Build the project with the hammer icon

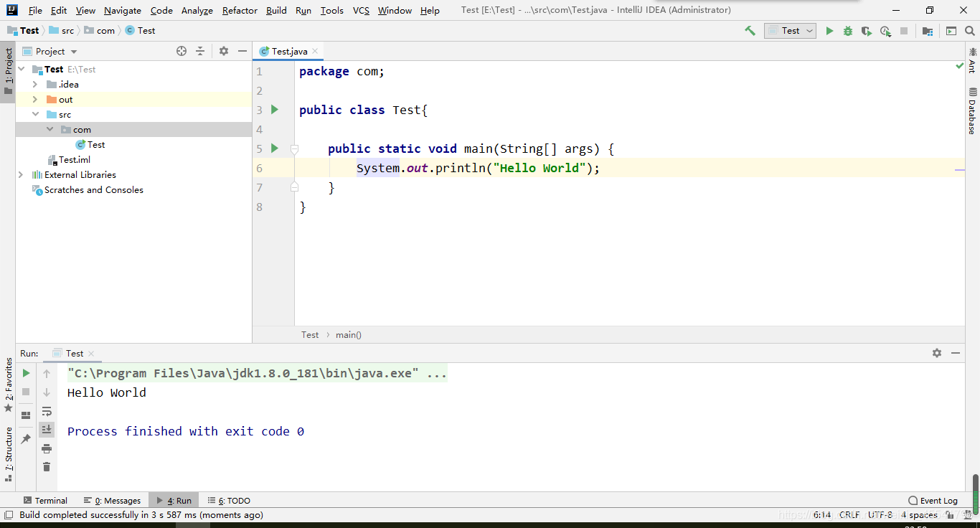[x=750, y=31]
